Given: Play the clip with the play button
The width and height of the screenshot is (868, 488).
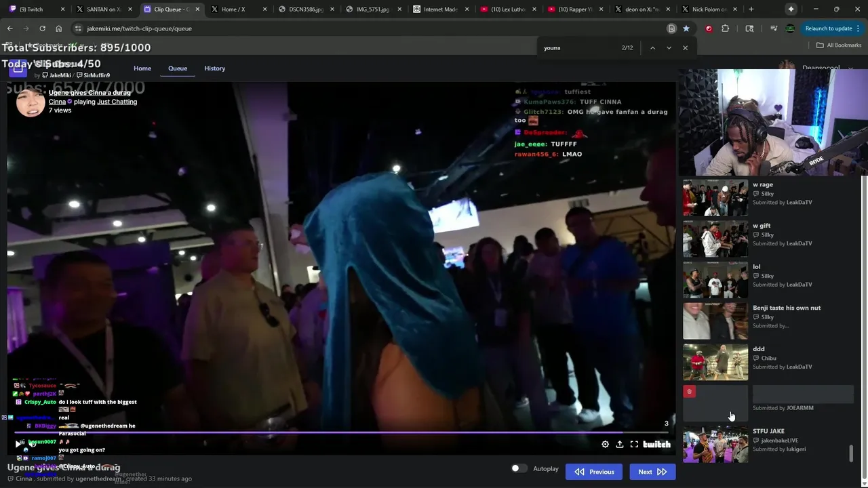Looking at the screenshot, I should (x=18, y=444).
